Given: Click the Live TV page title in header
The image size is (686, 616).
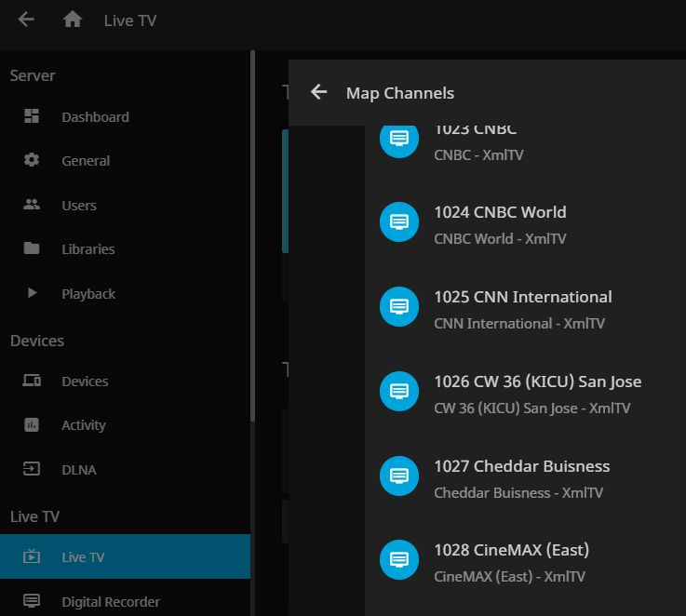Looking at the screenshot, I should [130, 20].
